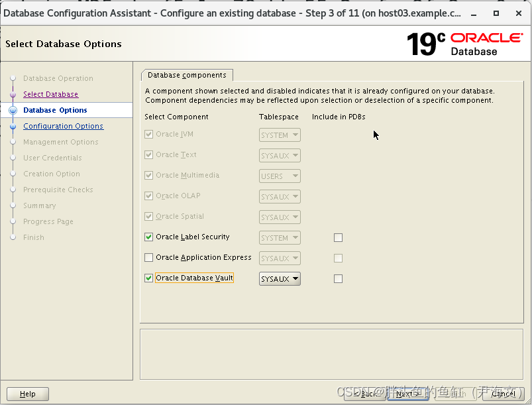
Task: Click the Include in PDBs column header
Action: point(339,117)
